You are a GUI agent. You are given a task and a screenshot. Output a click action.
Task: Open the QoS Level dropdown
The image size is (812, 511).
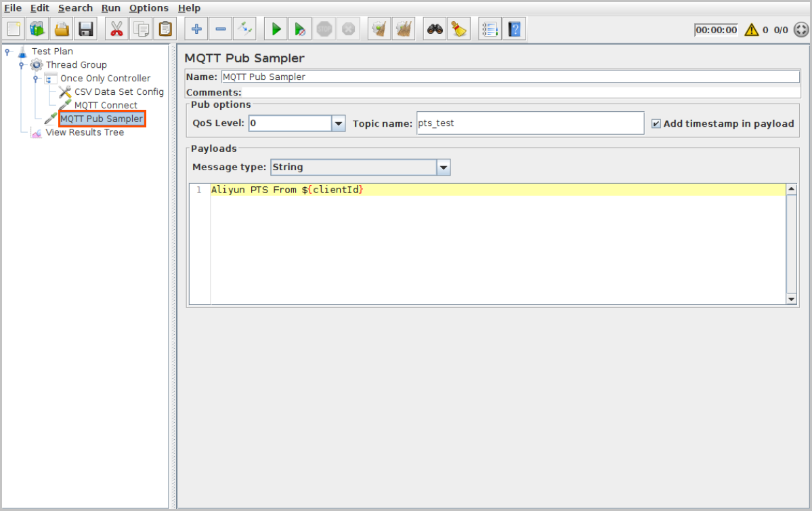point(339,123)
